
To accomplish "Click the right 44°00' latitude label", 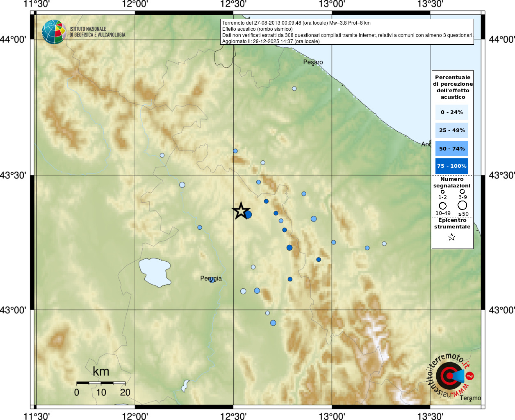I will 502,39.
